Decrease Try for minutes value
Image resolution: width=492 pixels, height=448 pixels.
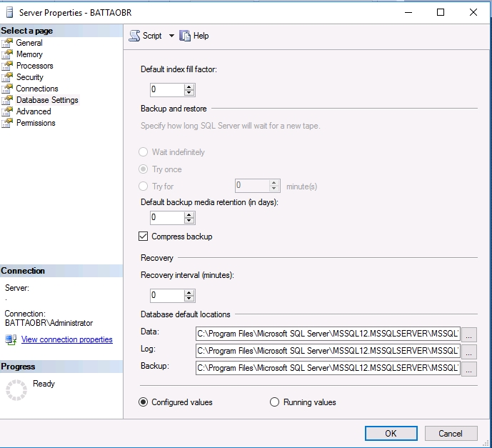tap(274, 189)
